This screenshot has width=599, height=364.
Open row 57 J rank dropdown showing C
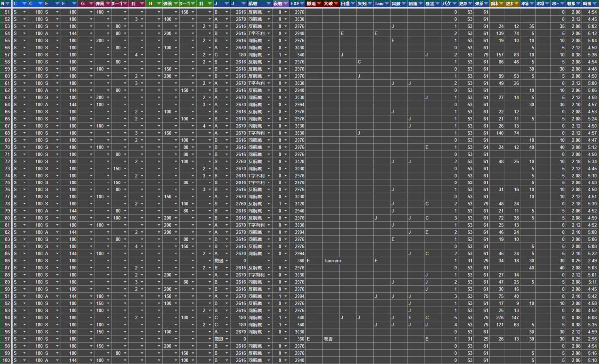[x=227, y=54]
